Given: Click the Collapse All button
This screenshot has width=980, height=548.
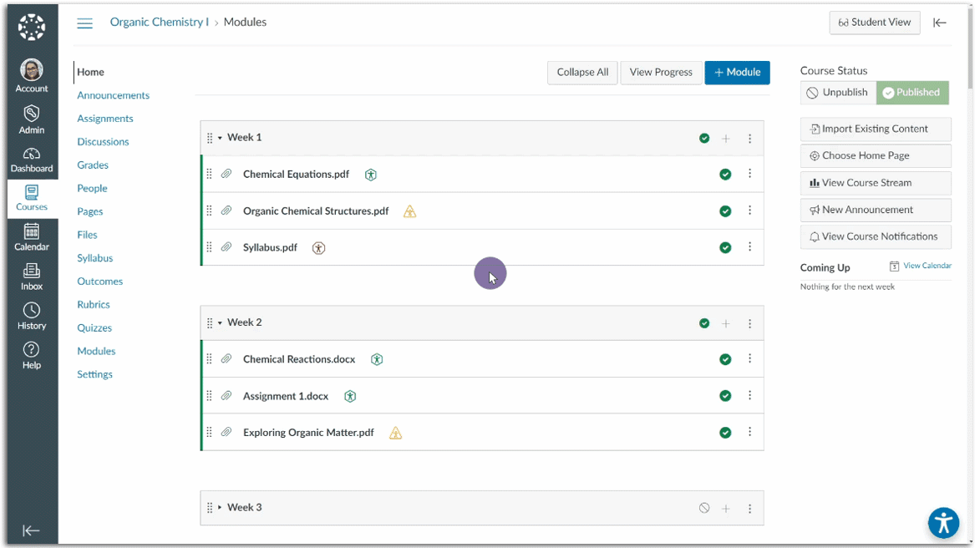Looking at the screenshot, I should pyautogui.click(x=582, y=73).
